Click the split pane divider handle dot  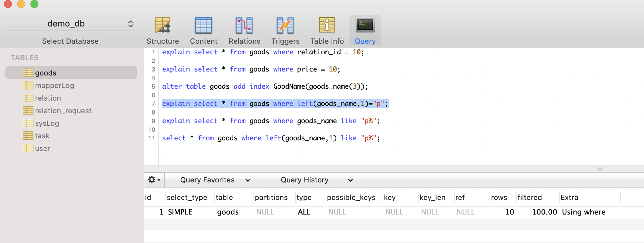coord(600,169)
